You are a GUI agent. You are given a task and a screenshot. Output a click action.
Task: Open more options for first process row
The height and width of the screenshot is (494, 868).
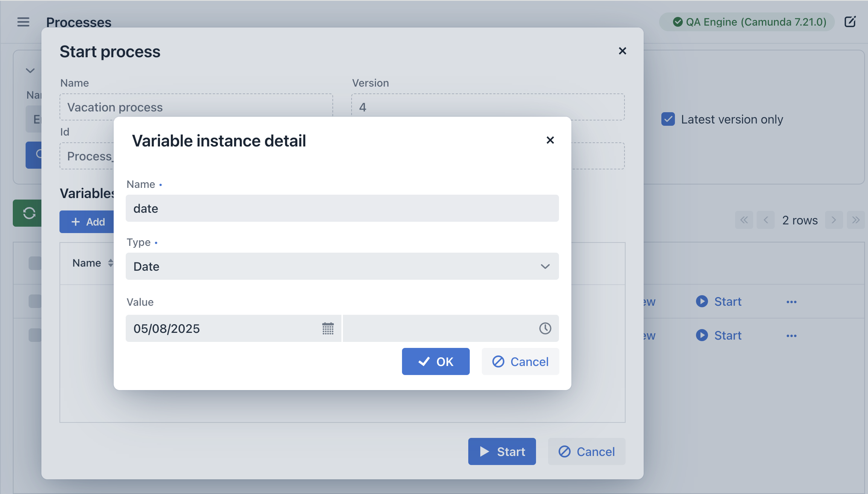click(792, 302)
